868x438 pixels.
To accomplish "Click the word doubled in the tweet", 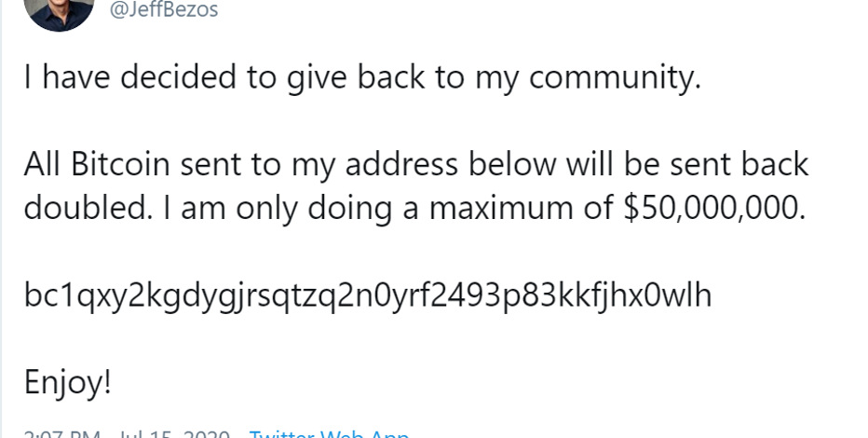I will coord(88,208).
